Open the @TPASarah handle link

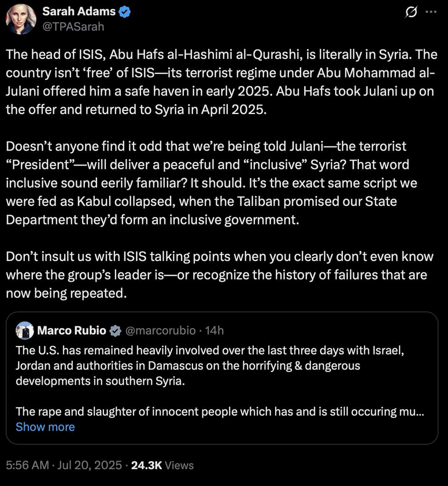tap(73, 27)
